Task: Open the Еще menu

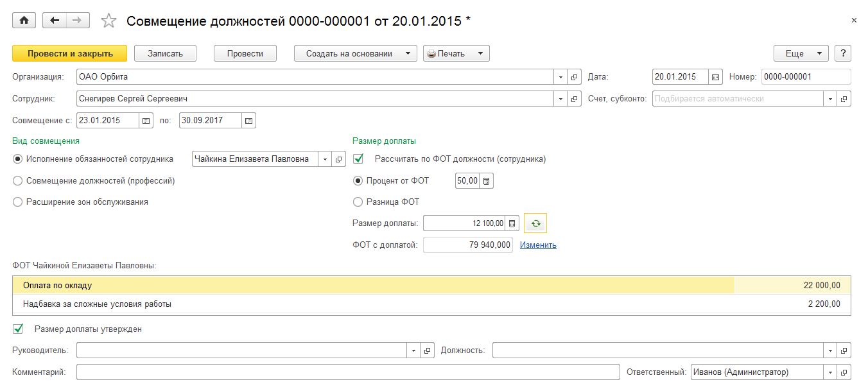Action: pos(801,53)
